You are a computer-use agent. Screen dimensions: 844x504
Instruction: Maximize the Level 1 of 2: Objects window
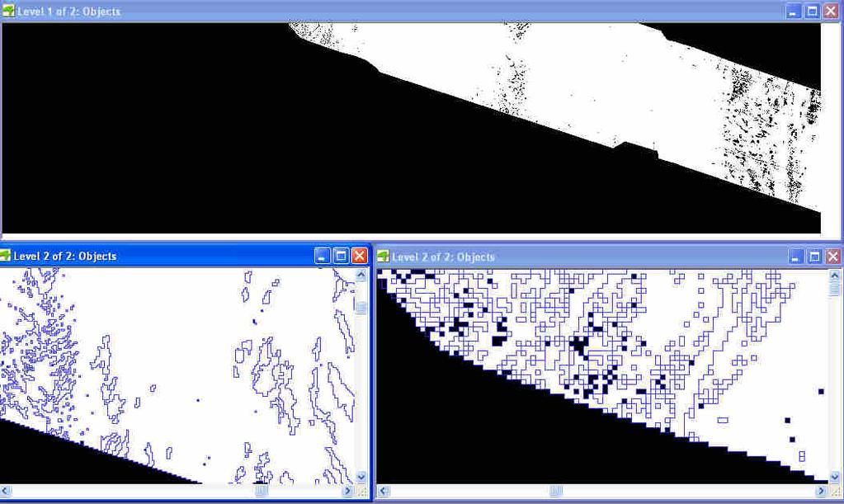[813, 12]
